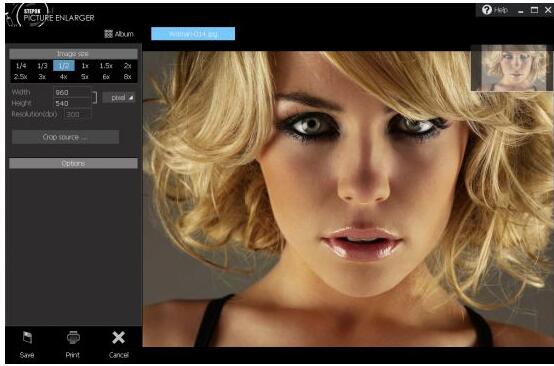Toggle the width-height aspect lock bracket
The image size is (554, 366).
pos(94,98)
